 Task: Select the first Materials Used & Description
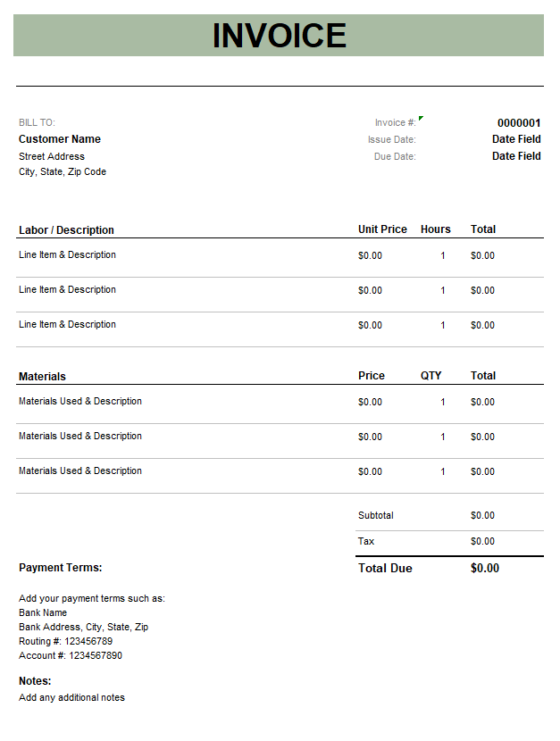(80, 402)
